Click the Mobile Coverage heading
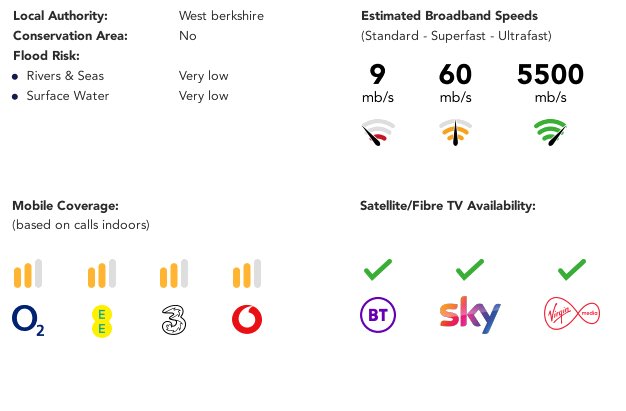 point(65,206)
